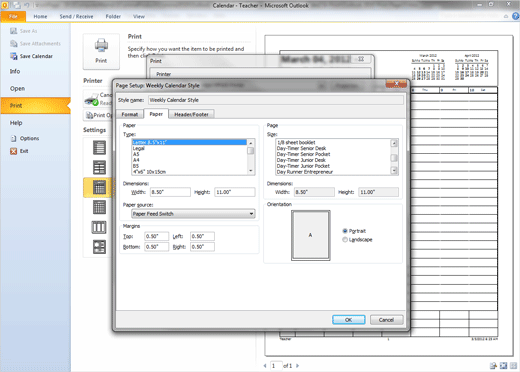The image size is (520, 372).
Task: Click the Exit icon in sidebar
Action: click(x=13, y=151)
